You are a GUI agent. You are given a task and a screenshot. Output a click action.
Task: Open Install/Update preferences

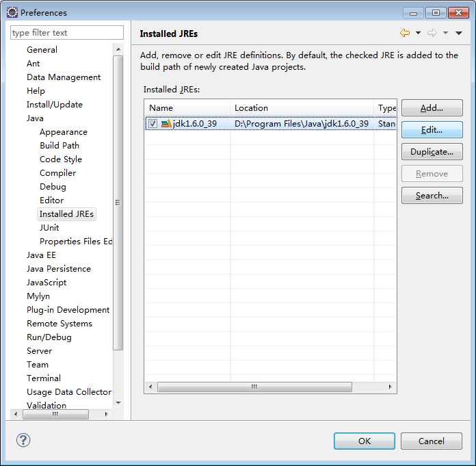pos(55,105)
